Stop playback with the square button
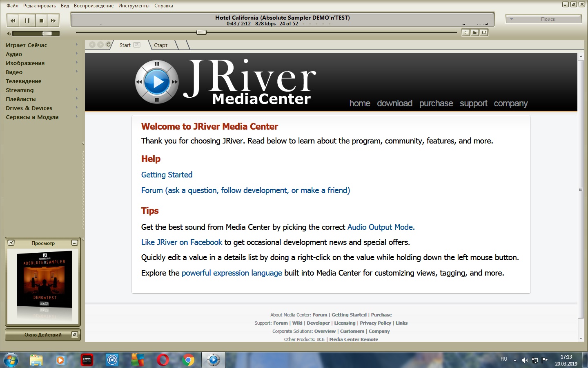 [41, 20]
